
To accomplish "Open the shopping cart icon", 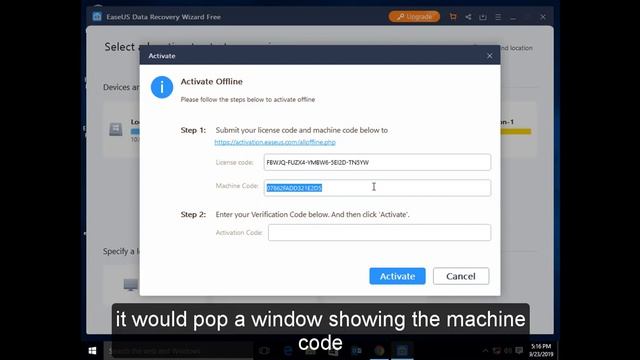I will pos(453,17).
